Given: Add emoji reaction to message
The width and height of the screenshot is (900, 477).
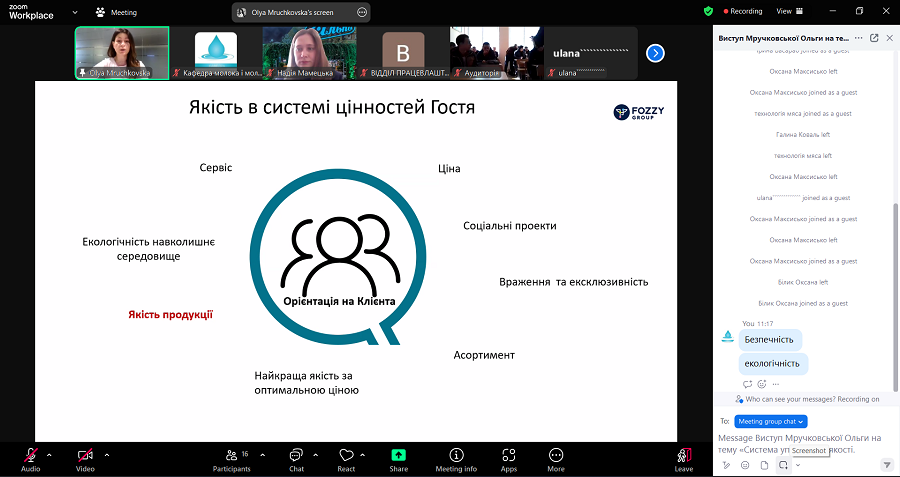Looking at the screenshot, I should (x=762, y=384).
